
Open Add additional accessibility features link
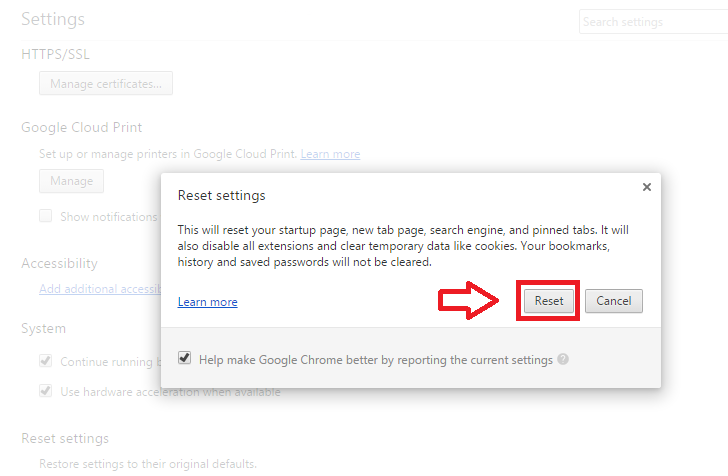click(x=100, y=289)
